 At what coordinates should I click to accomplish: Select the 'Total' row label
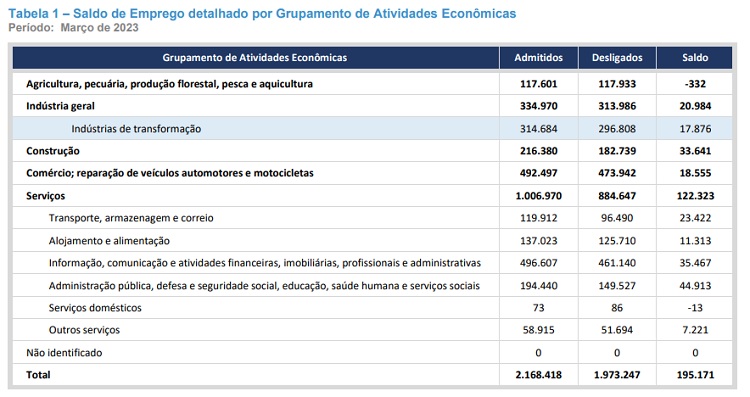pos(38,375)
